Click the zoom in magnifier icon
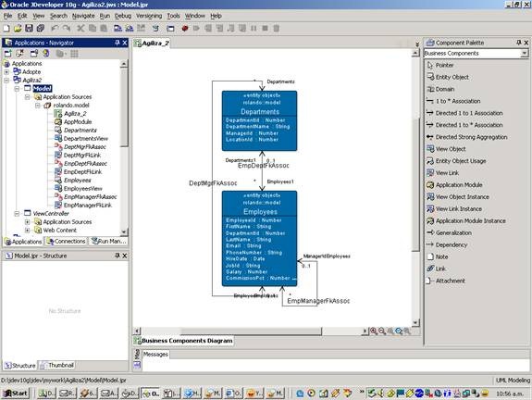The height and width of the screenshot is (400, 532). (374, 331)
